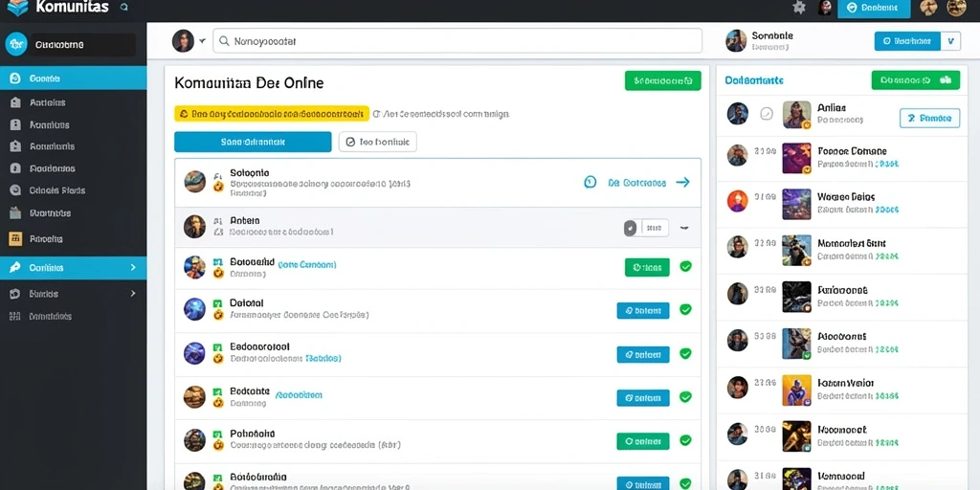The image size is (980, 490).
Task: Click the blue clock icon in the Solopnia row
Action: pos(590,182)
